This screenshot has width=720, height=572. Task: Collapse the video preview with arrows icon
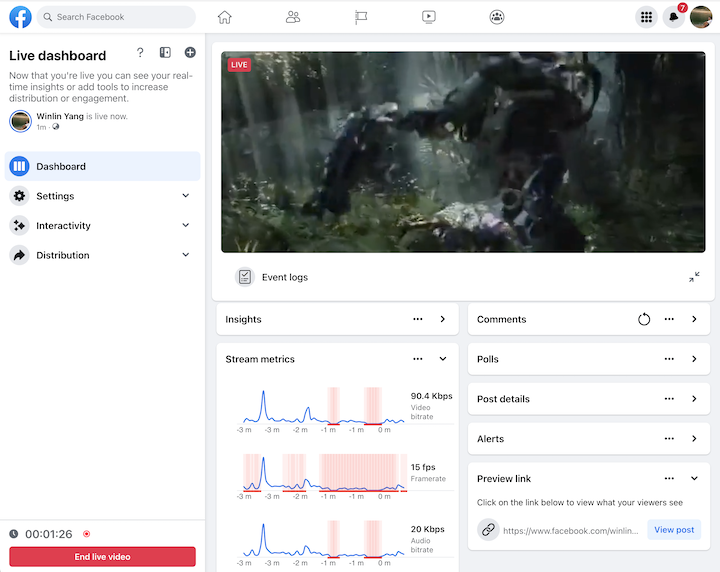click(x=694, y=277)
